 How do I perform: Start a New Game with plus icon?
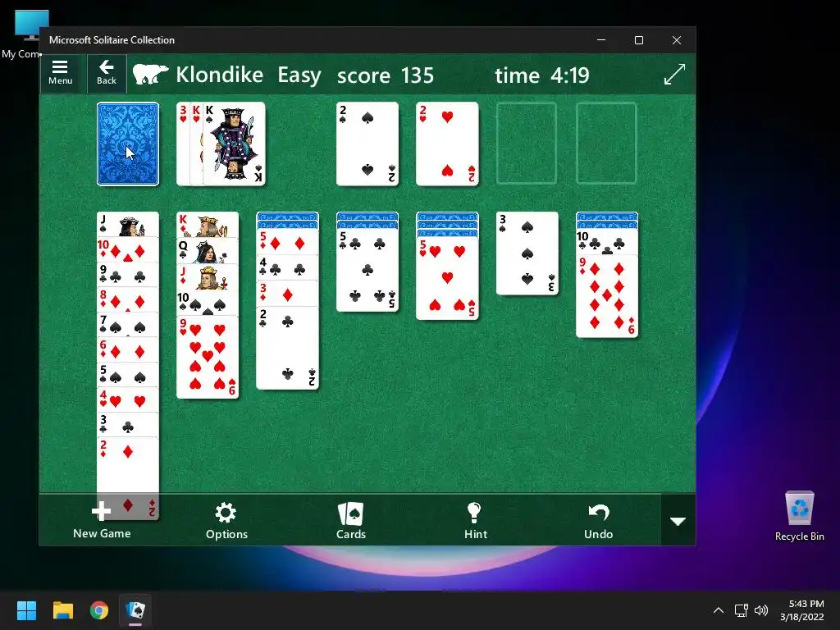pyautogui.click(x=102, y=521)
